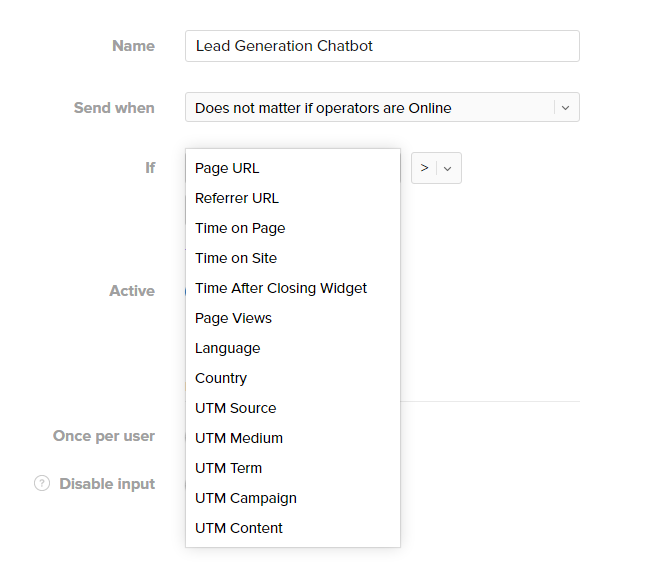Click the small arrow beside the > operator

coord(448,168)
